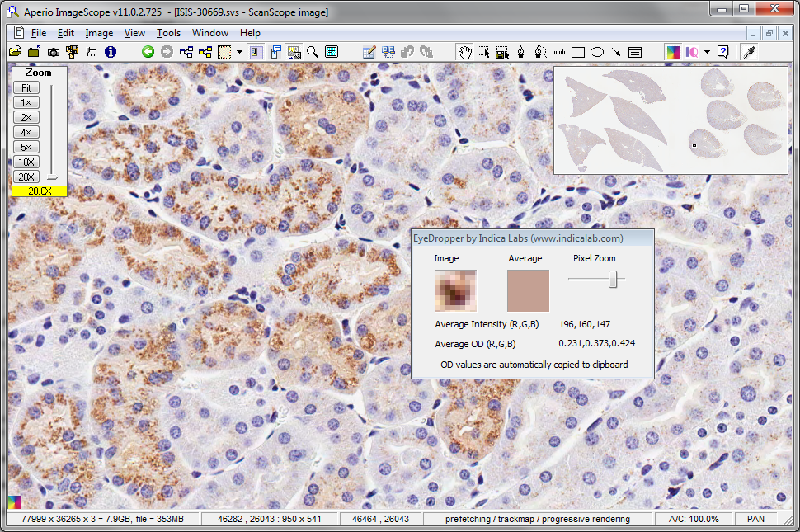Select the Pen drawing tool
The image size is (800, 532).
[521, 52]
